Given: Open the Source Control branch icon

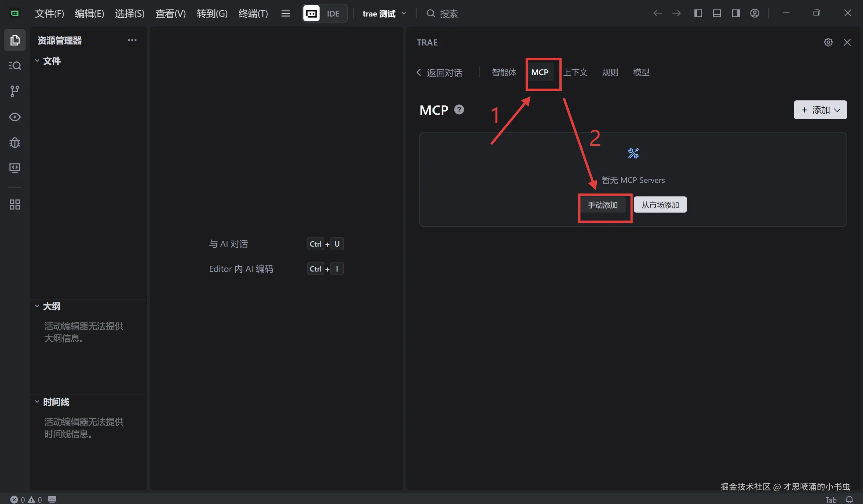Looking at the screenshot, I should tap(15, 91).
